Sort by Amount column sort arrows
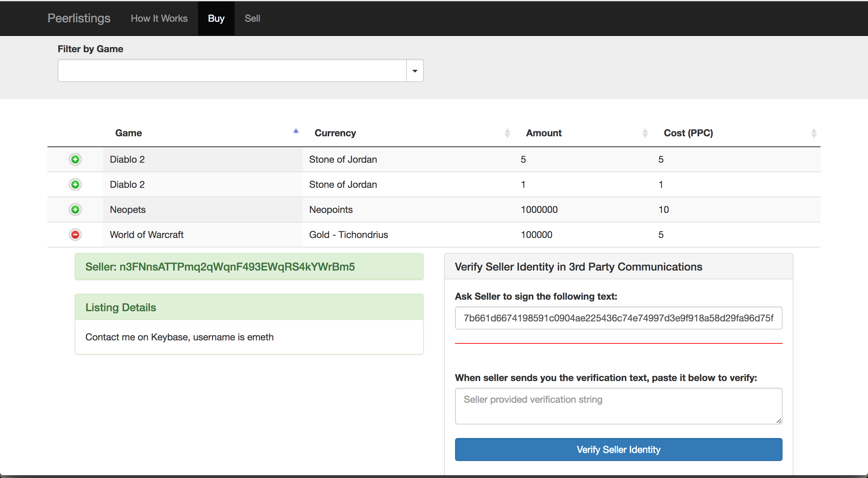Screen dimensions: 868x478 [645, 133]
